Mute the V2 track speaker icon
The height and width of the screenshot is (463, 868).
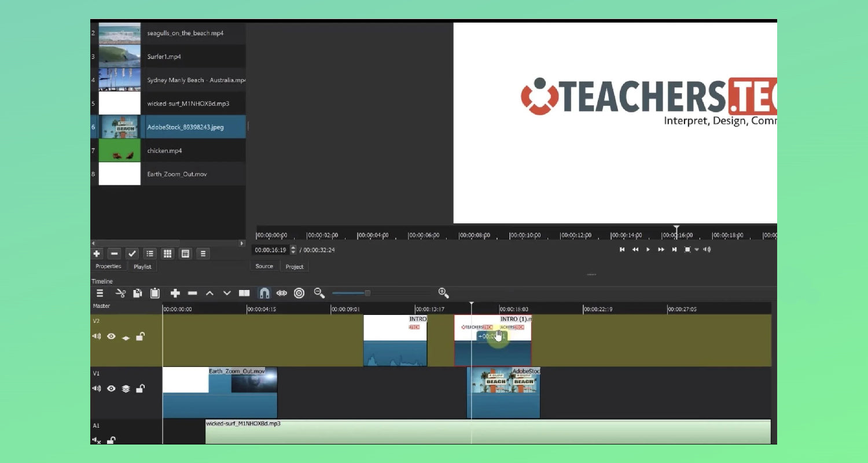pos(97,336)
